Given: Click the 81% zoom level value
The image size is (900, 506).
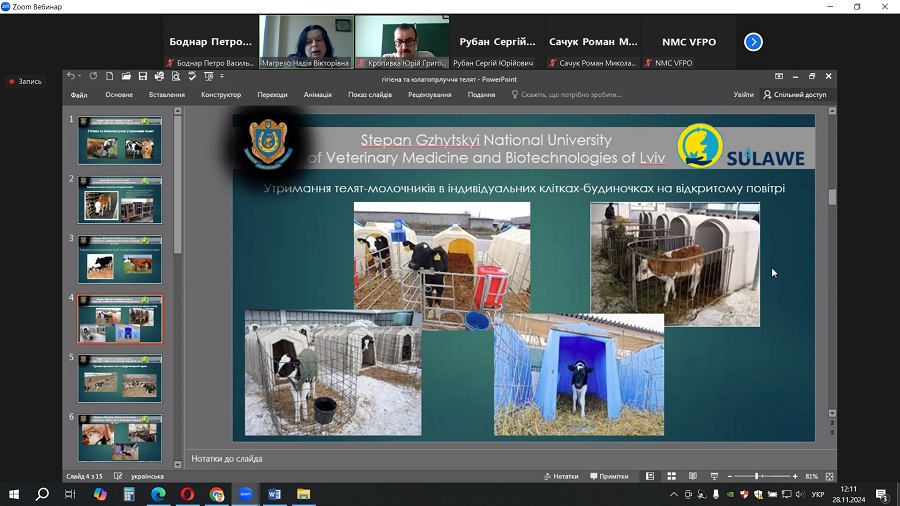Looking at the screenshot, I should pyautogui.click(x=812, y=476).
